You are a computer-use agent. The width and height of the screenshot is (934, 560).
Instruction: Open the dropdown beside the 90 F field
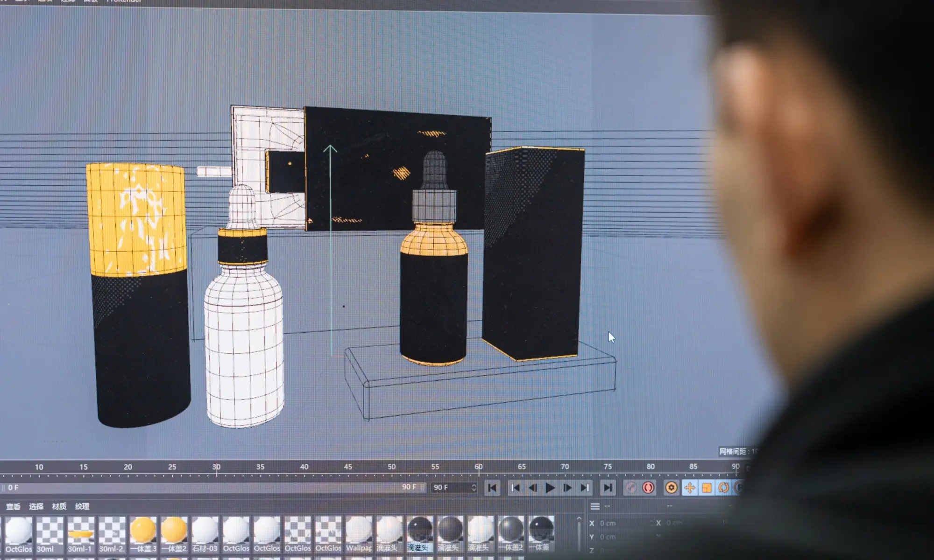(x=474, y=487)
